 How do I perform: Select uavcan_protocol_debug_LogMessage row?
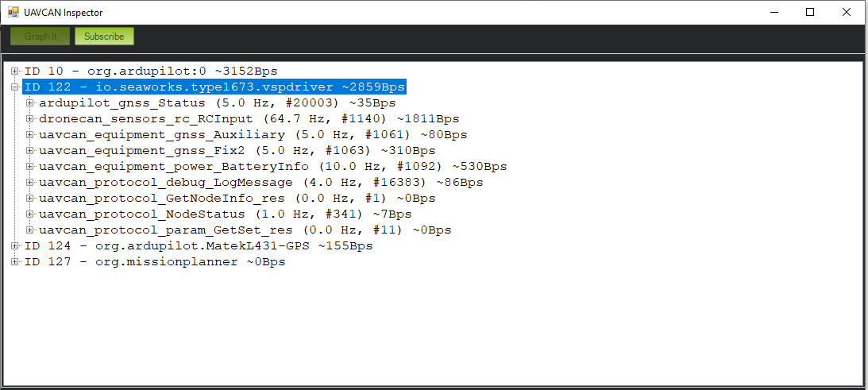coord(260,182)
